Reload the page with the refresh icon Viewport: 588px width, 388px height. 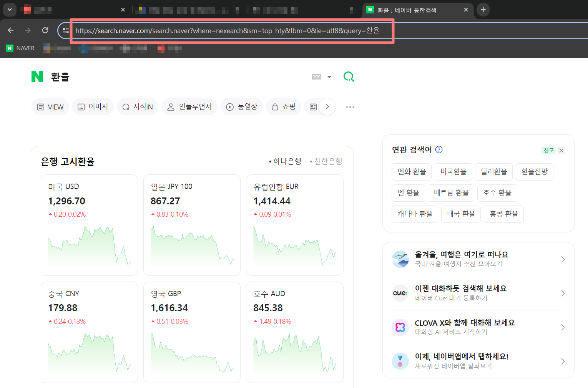coord(45,30)
